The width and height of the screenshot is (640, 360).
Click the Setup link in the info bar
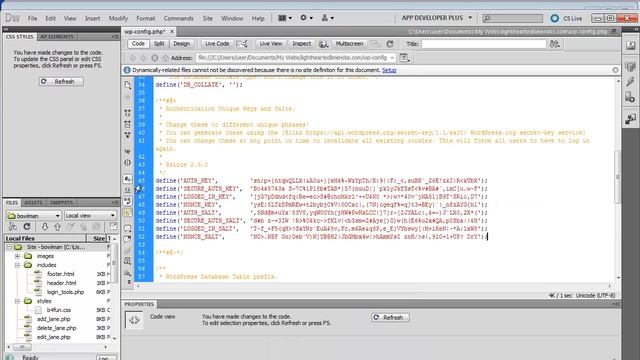pos(389,70)
